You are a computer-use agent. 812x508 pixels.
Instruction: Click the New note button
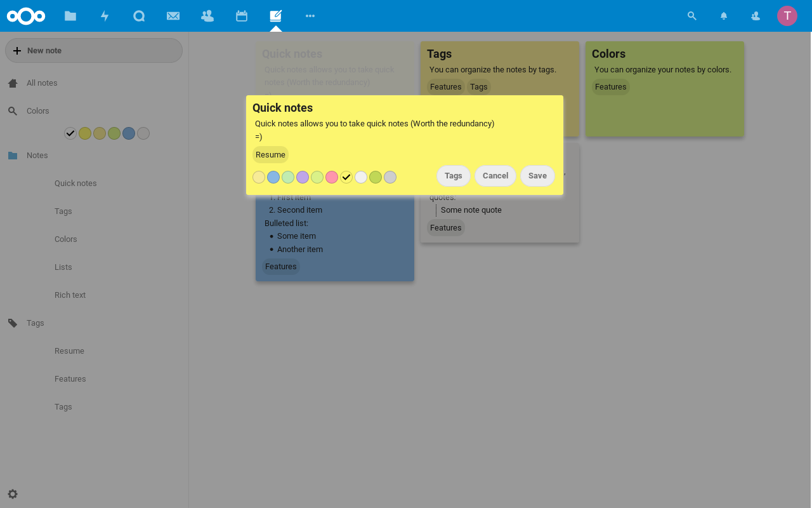(x=94, y=51)
